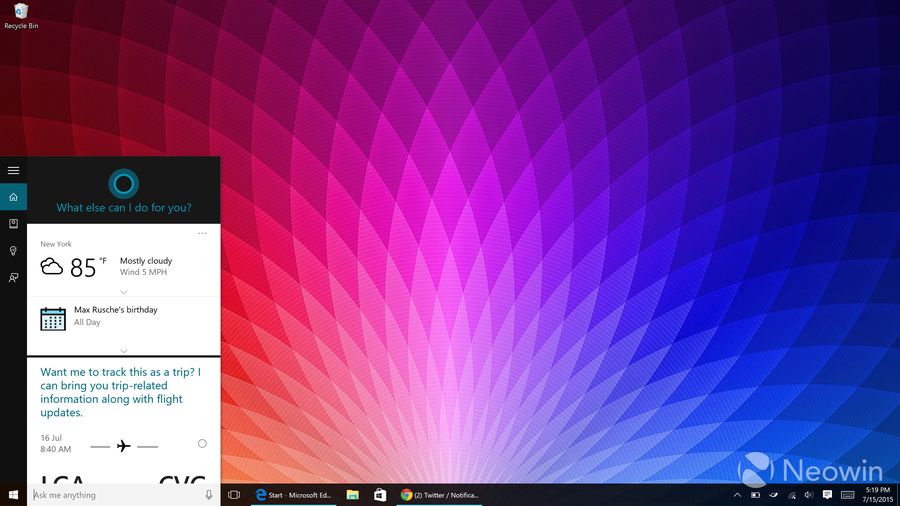This screenshot has height=506, width=900.
Task: Open Action Center notifications icon
Action: 827,495
